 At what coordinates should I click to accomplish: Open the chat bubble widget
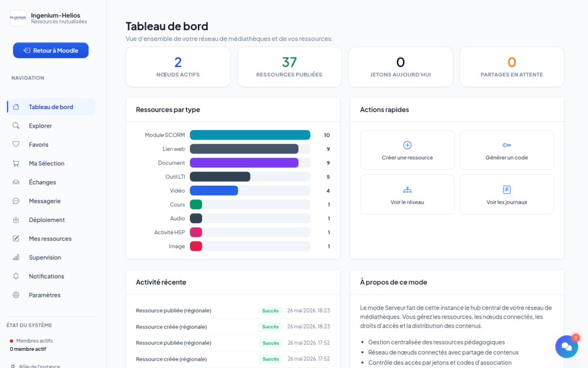pos(567,346)
